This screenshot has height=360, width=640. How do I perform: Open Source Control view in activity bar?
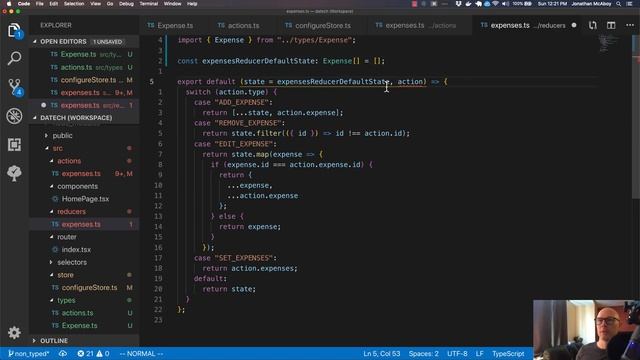click(15, 87)
